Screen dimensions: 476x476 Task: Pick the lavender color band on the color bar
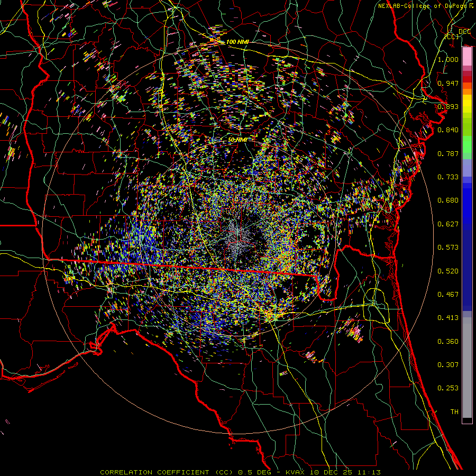(x=467, y=168)
